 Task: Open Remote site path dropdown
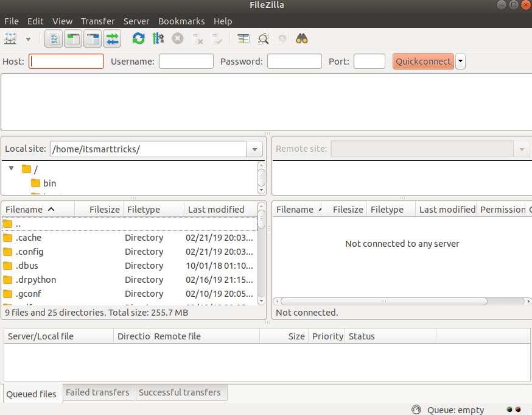coord(522,149)
